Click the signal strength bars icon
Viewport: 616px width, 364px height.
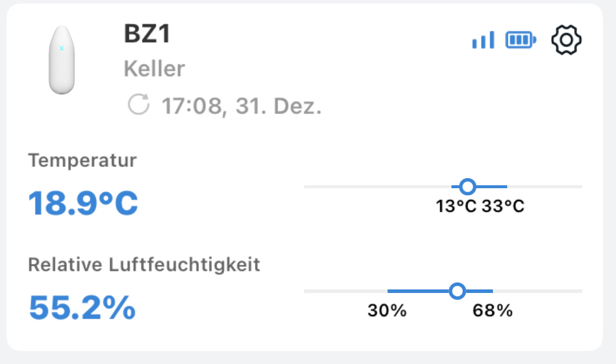pos(483,40)
